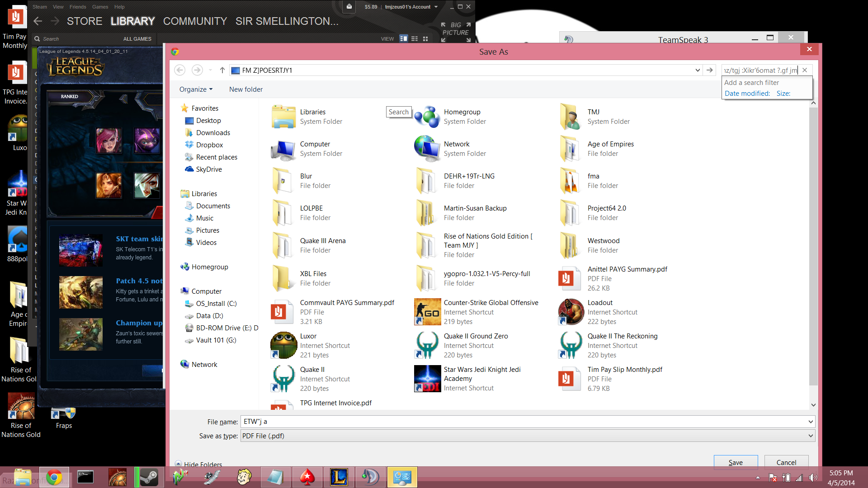This screenshot has width=868, height=488.
Task: Switch to STORE tab in Steam
Action: [x=85, y=21]
